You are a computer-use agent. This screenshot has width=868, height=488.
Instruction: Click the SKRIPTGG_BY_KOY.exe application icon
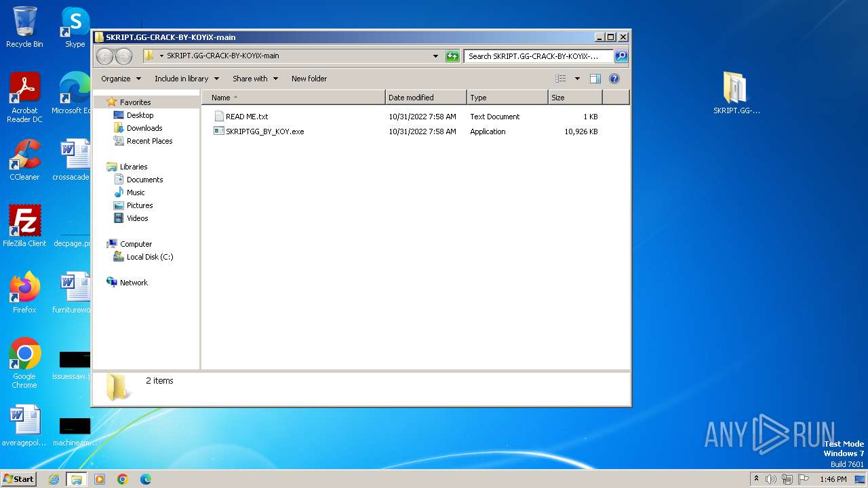tap(218, 131)
